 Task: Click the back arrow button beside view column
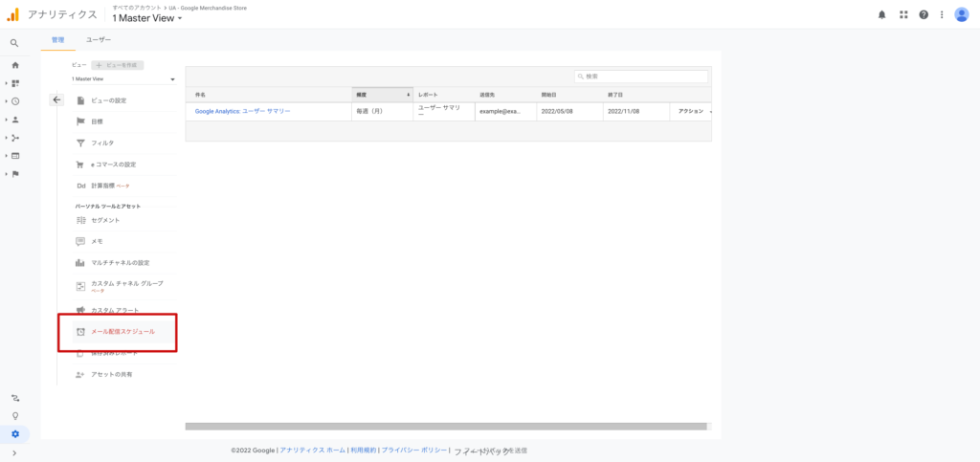pyautogui.click(x=56, y=99)
